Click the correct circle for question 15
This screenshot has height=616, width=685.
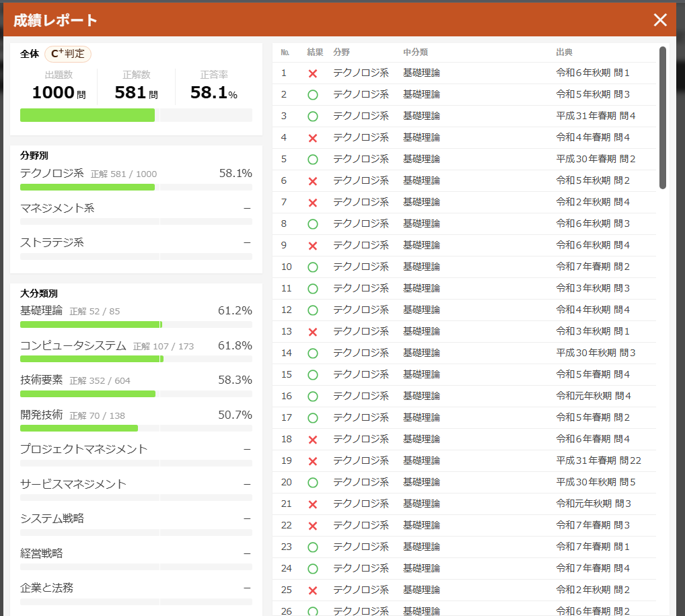(313, 375)
